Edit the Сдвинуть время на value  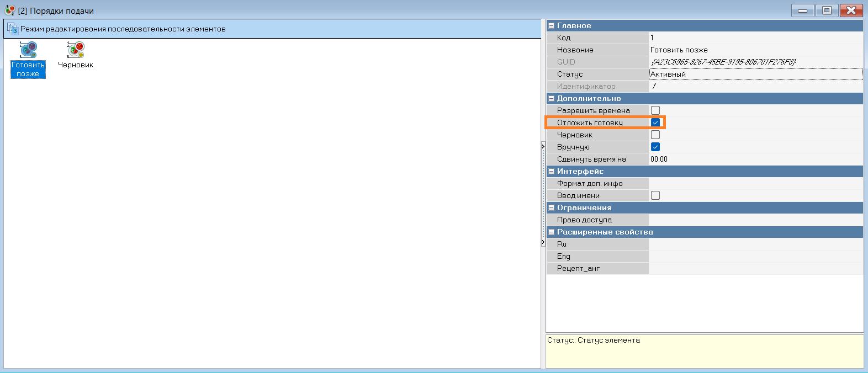click(755, 159)
